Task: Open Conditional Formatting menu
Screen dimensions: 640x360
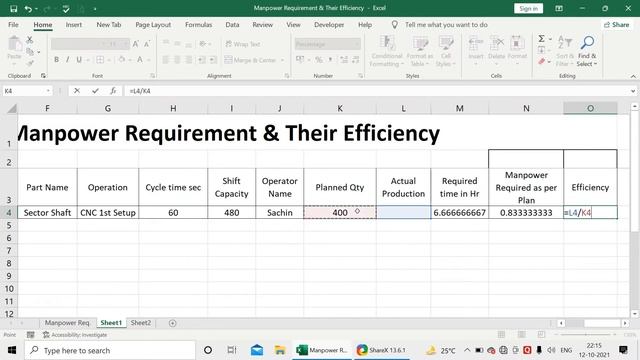Action: point(386,51)
